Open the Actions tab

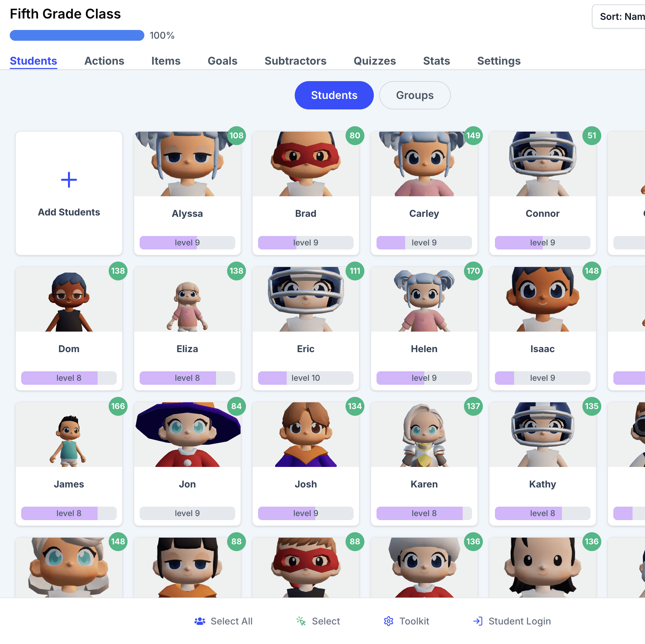[104, 61]
